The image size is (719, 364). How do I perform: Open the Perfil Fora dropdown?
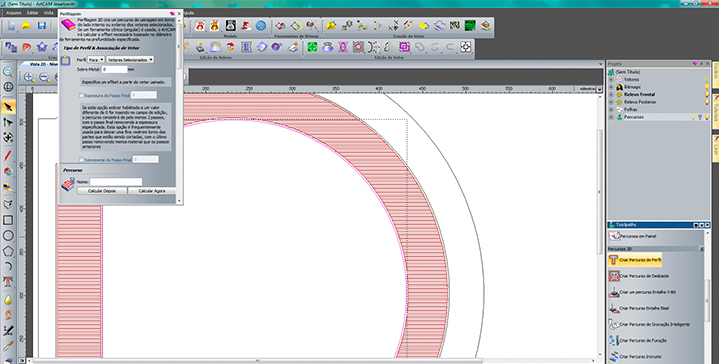[x=96, y=60]
